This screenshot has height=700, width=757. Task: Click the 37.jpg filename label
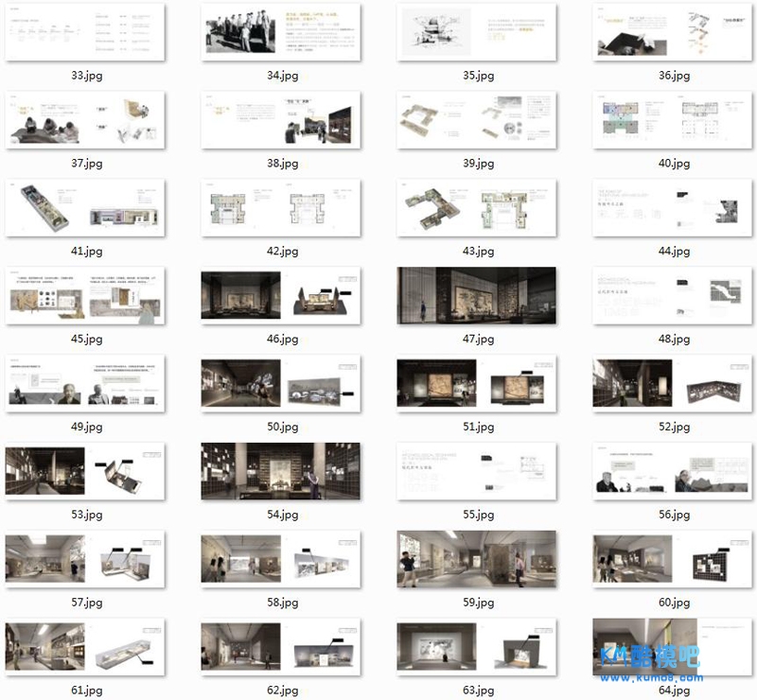click(x=86, y=164)
